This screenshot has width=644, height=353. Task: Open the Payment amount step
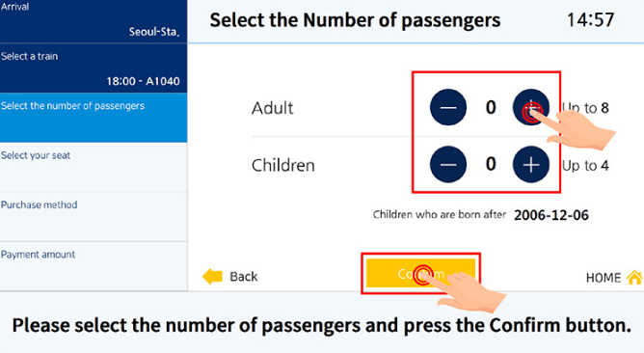click(94, 266)
